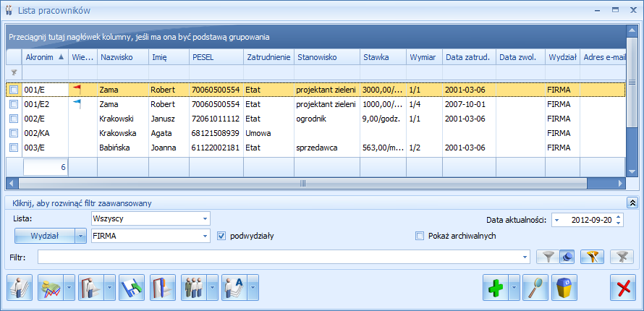Collapse the advanced filter panel chevron

coord(631,203)
